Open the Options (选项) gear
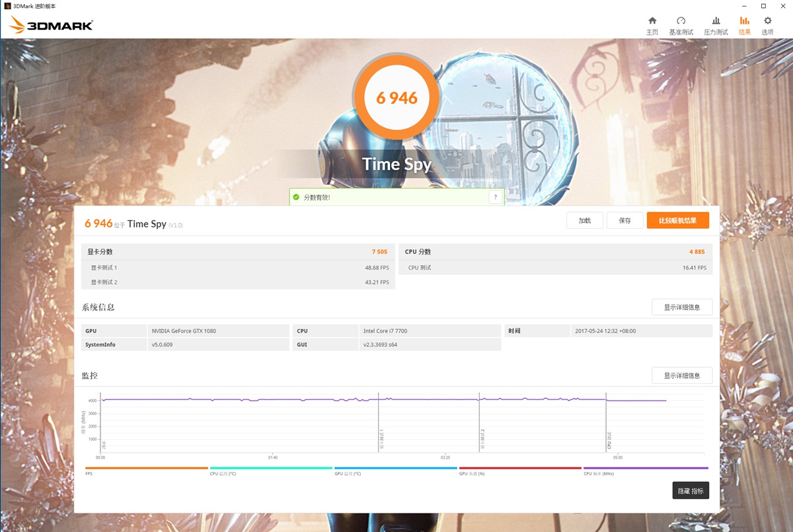 pos(767,26)
